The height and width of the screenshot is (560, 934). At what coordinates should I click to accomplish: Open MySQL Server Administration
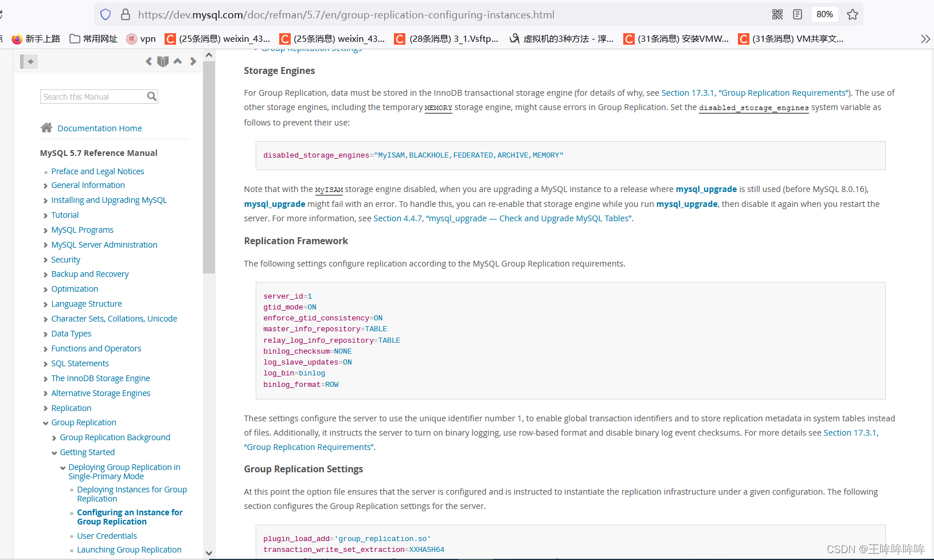pos(104,245)
